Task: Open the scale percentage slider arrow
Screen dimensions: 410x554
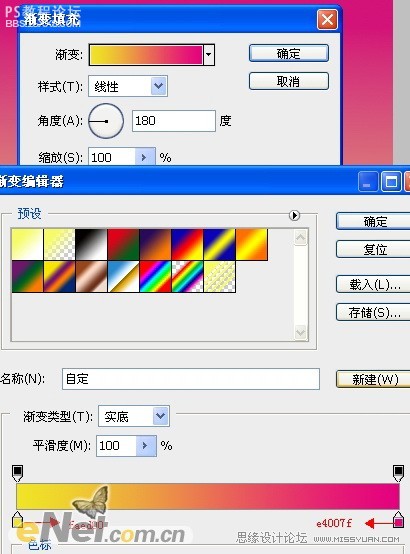Action: 145,157
